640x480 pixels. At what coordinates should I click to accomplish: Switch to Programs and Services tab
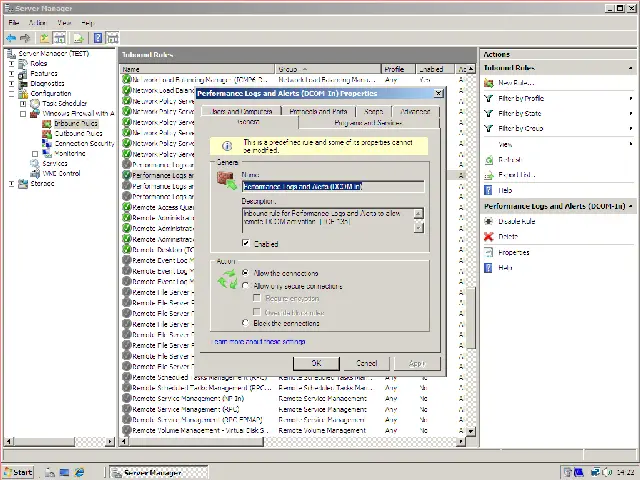click(369, 123)
